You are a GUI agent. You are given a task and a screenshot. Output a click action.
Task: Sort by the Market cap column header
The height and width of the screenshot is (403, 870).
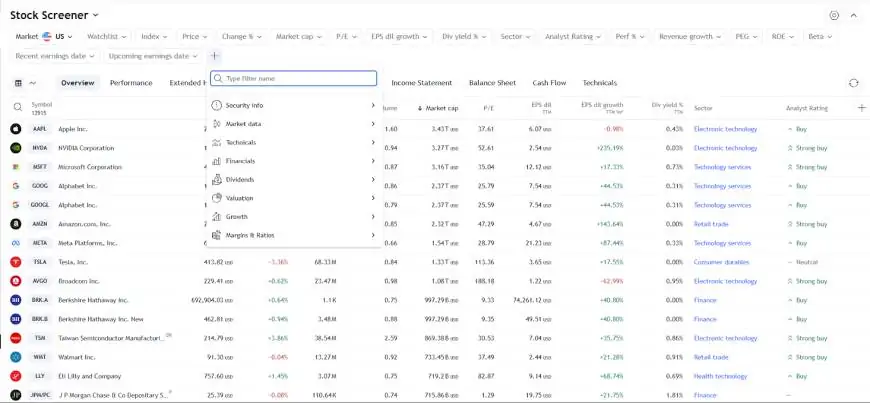[x=438, y=108]
